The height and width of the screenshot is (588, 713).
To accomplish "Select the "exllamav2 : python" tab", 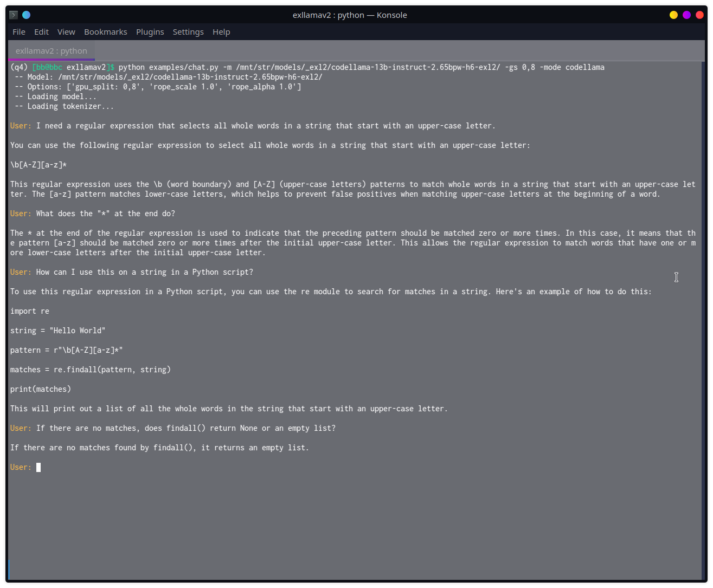I will (x=52, y=51).
